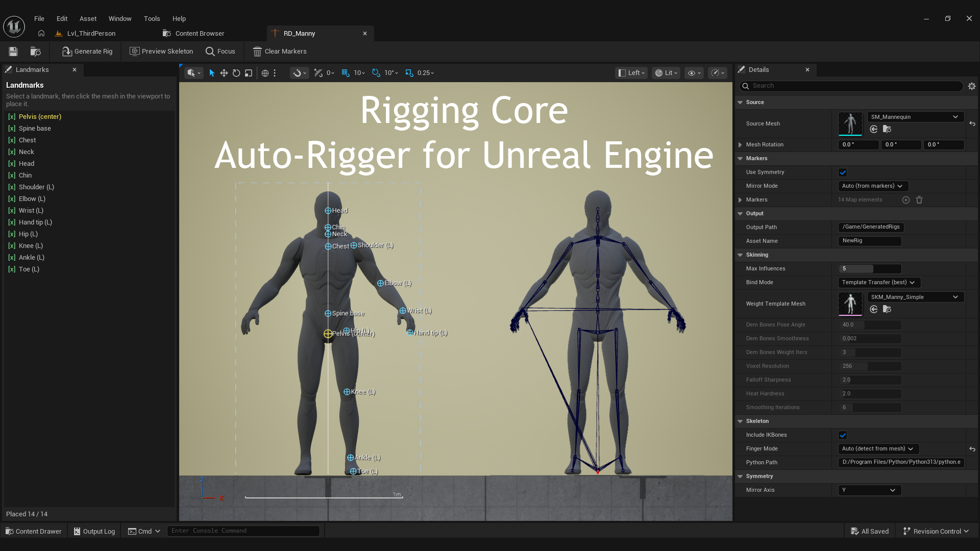Open the rotation snap 10° dropdown
This screenshot has width=980, height=551.
pyautogui.click(x=391, y=73)
